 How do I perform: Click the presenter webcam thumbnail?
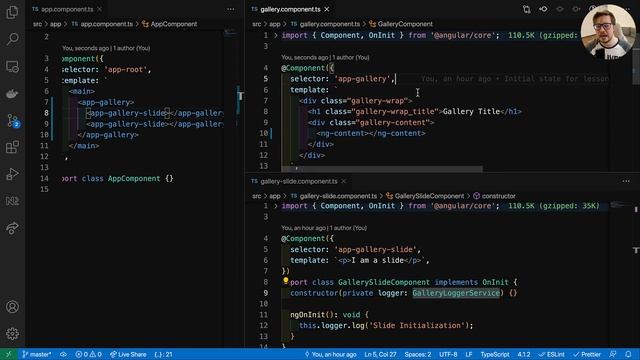pos(608,32)
